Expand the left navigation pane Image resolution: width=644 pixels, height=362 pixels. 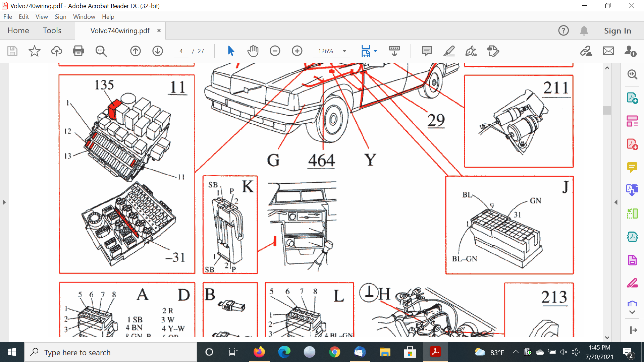pyautogui.click(x=4, y=202)
